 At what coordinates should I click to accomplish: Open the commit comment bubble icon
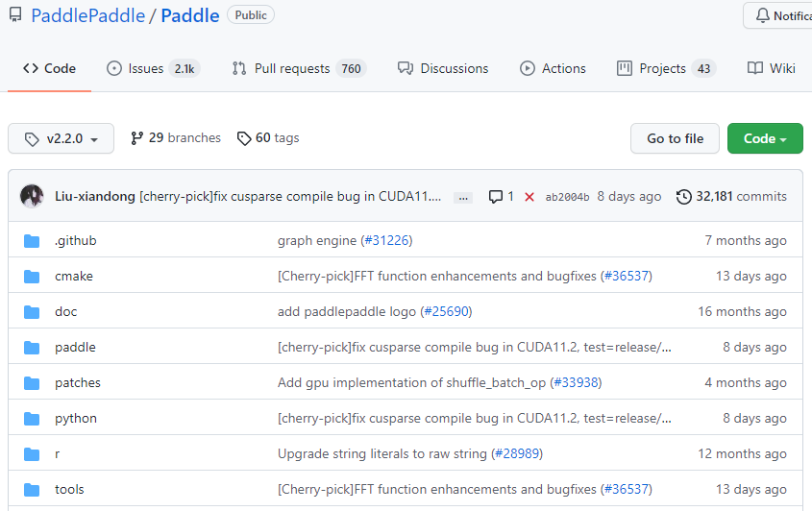click(496, 197)
